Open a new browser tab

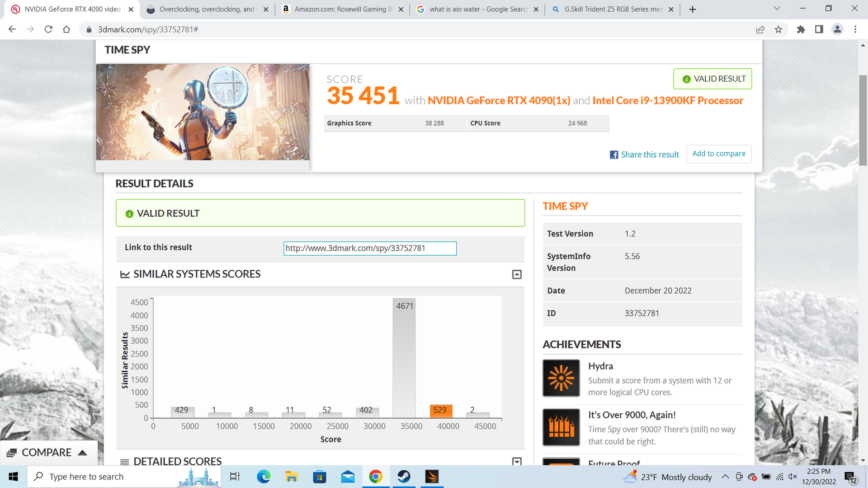click(692, 9)
